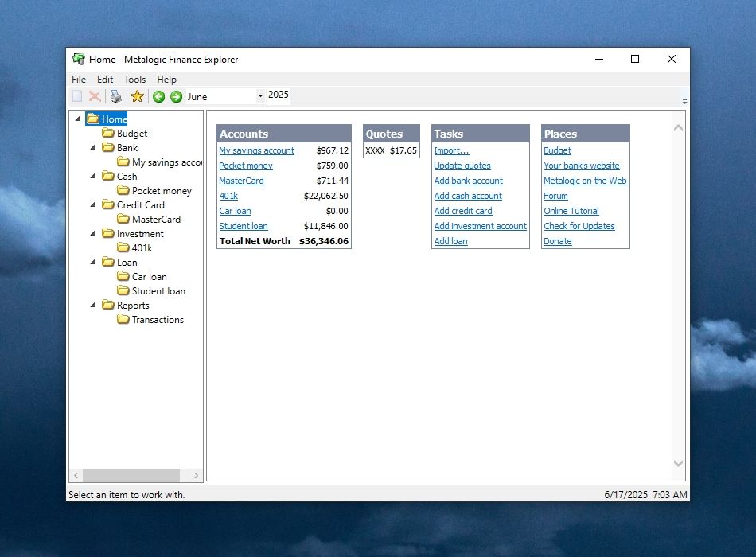Screen dimensions: 756x557
Task: Open the Pocket money link under Accounts
Action: (246, 166)
